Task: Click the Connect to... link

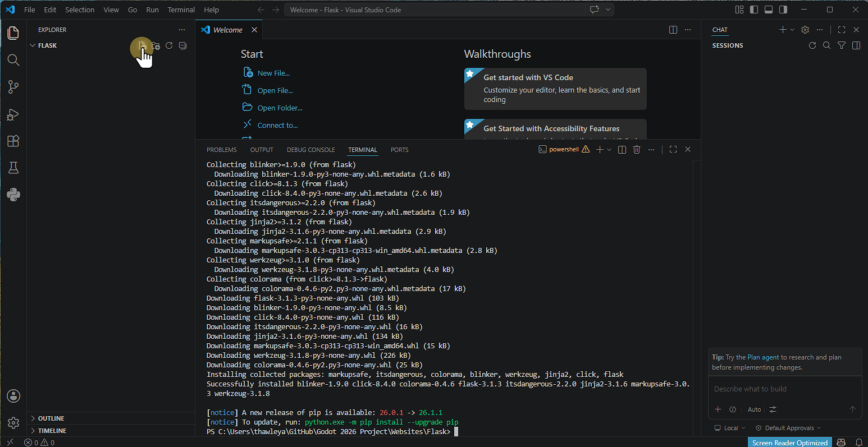Action: 277,125
